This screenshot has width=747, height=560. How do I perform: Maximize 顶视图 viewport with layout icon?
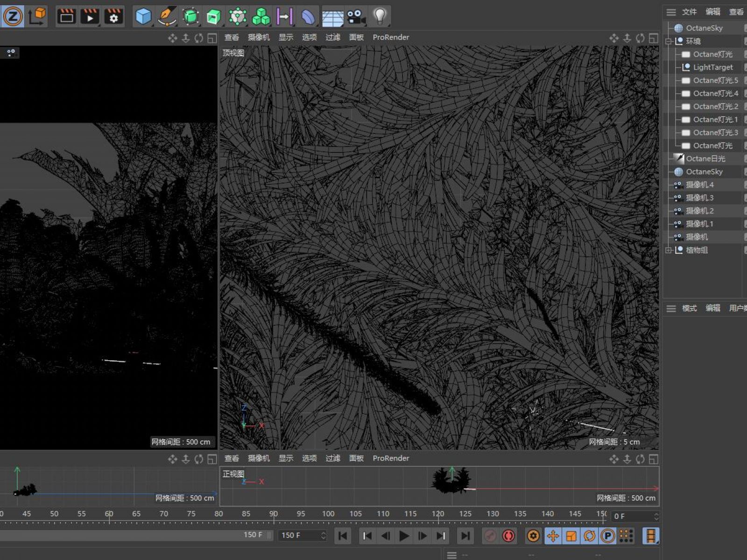click(654, 38)
